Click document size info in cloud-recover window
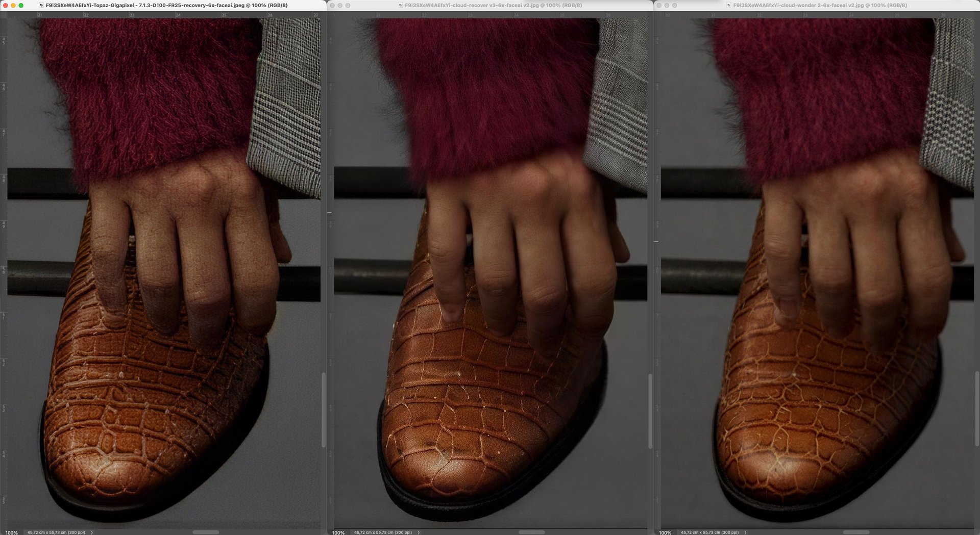The height and width of the screenshot is (535, 980). click(383, 532)
